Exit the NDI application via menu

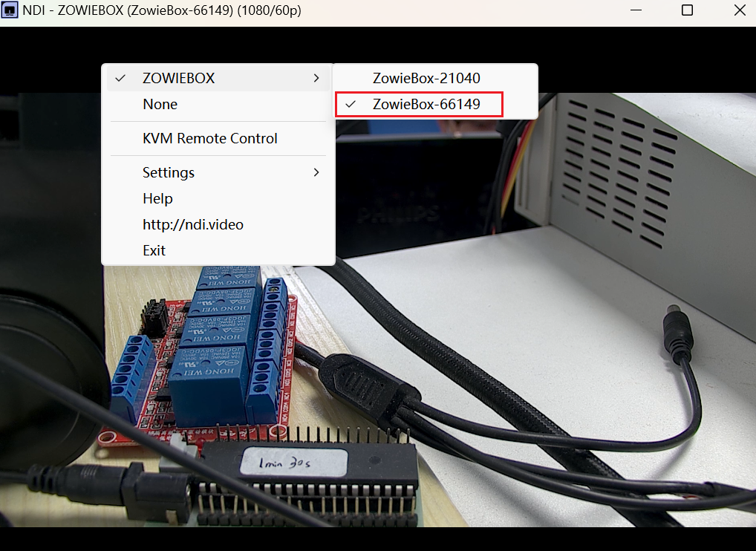click(x=154, y=250)
